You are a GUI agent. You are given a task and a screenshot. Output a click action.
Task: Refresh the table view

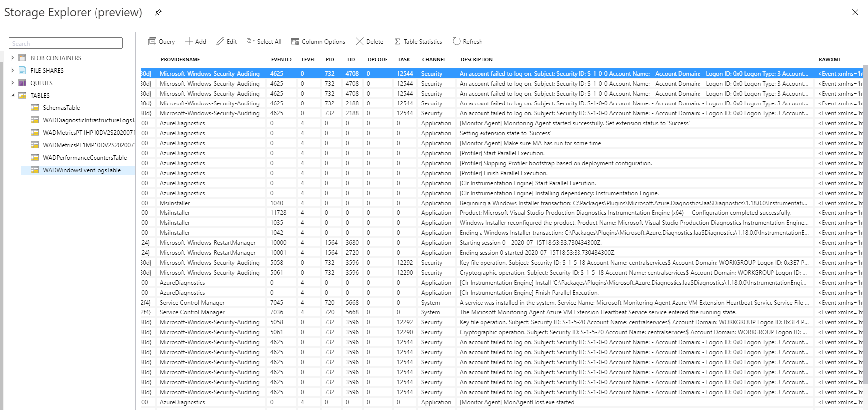tap(467, 41)
